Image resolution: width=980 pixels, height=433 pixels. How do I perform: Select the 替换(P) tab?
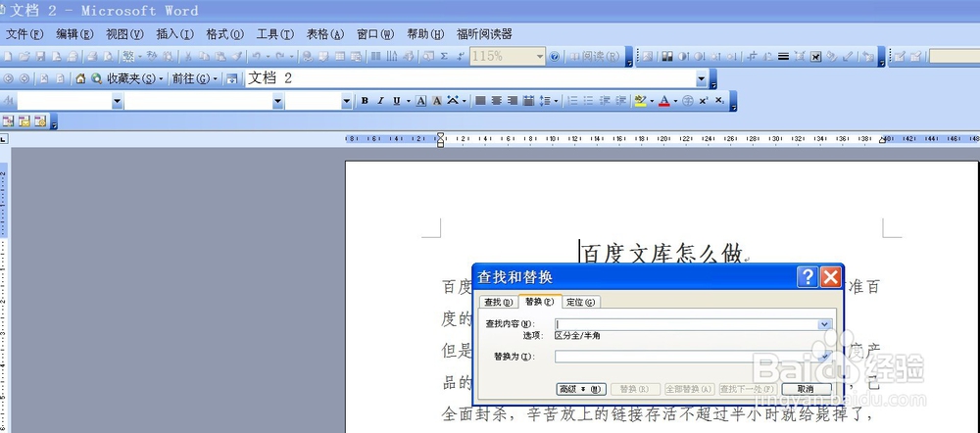coord(540,302)
